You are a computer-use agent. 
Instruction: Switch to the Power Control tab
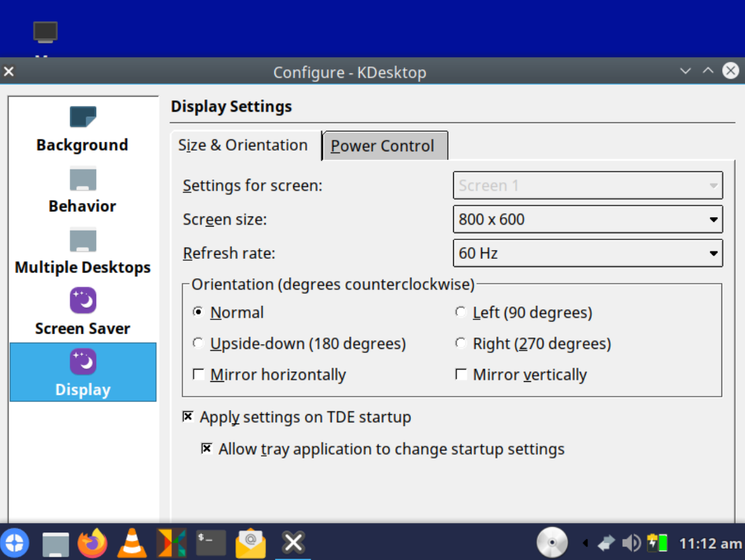pyautogui.click(x=385, y=146)
